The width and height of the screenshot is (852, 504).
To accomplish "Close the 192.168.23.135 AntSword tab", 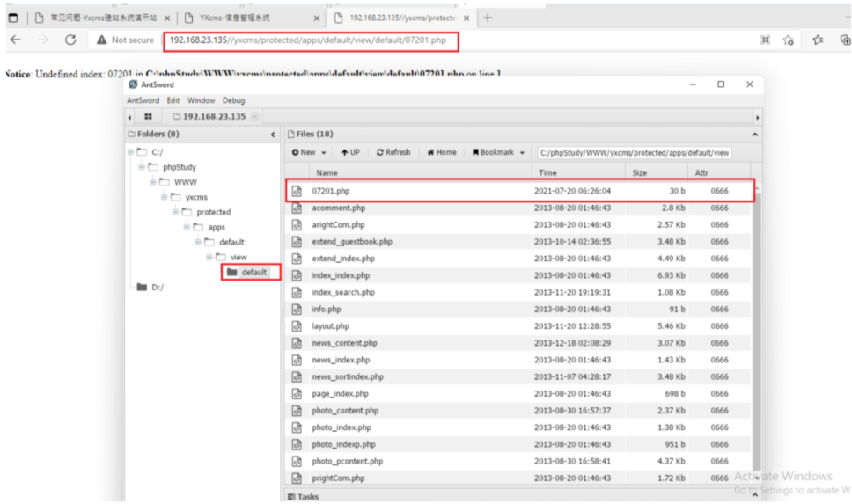I will [x=255, y=116].
